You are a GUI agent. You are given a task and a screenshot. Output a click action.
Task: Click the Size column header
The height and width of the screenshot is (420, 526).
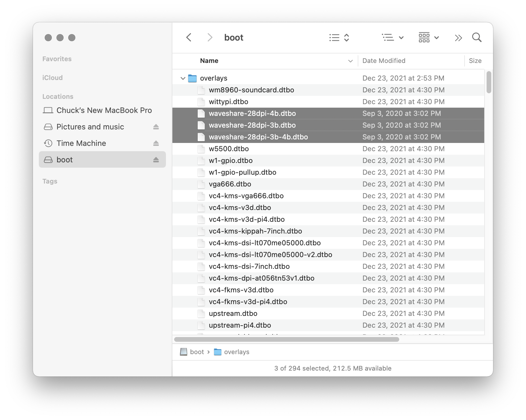tap(475, 61)
